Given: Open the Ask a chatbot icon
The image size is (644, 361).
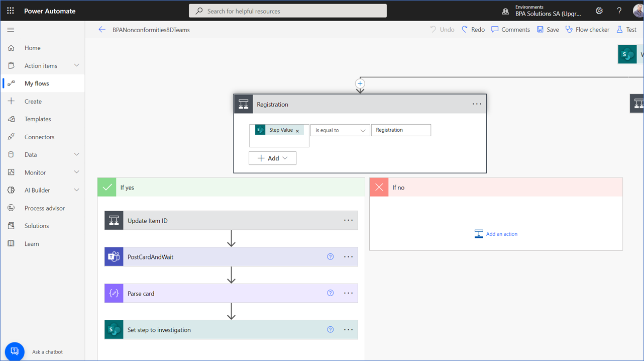Looking at the screenshot, I should (x=15, y=351).
